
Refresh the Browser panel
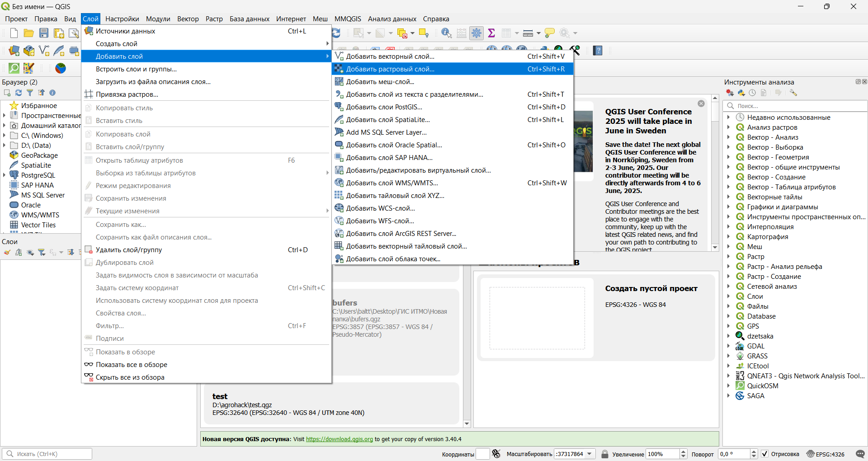point(19,93)
